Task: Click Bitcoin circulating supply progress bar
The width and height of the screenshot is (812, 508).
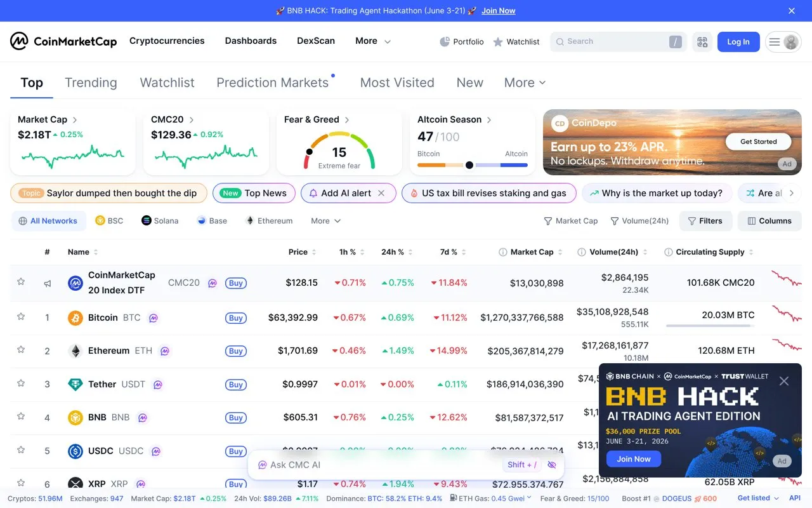Action: tap(710, 326)
